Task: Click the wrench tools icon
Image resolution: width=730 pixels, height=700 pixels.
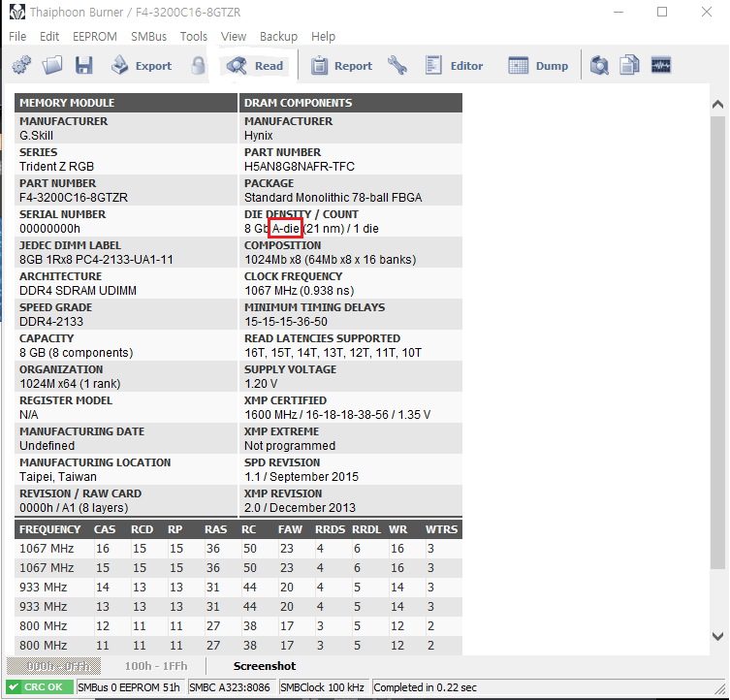Action: point(397,65)
